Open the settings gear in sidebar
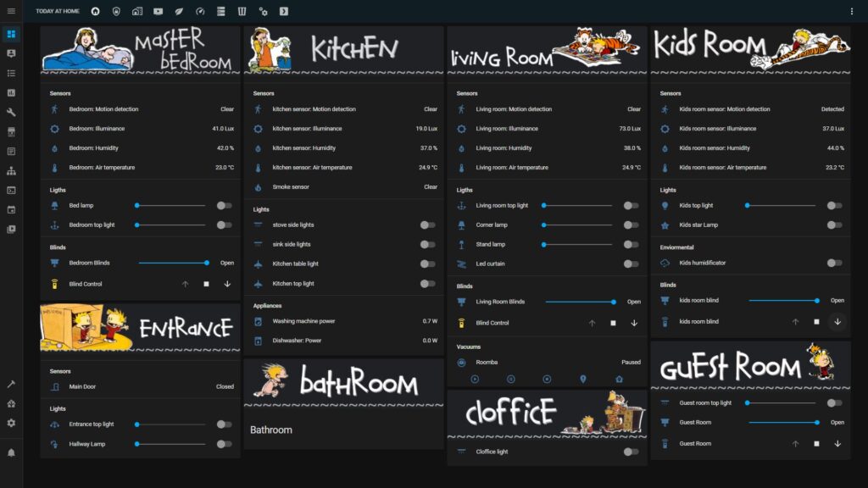This screenshot has width=868, height=488. click(11, 422)
